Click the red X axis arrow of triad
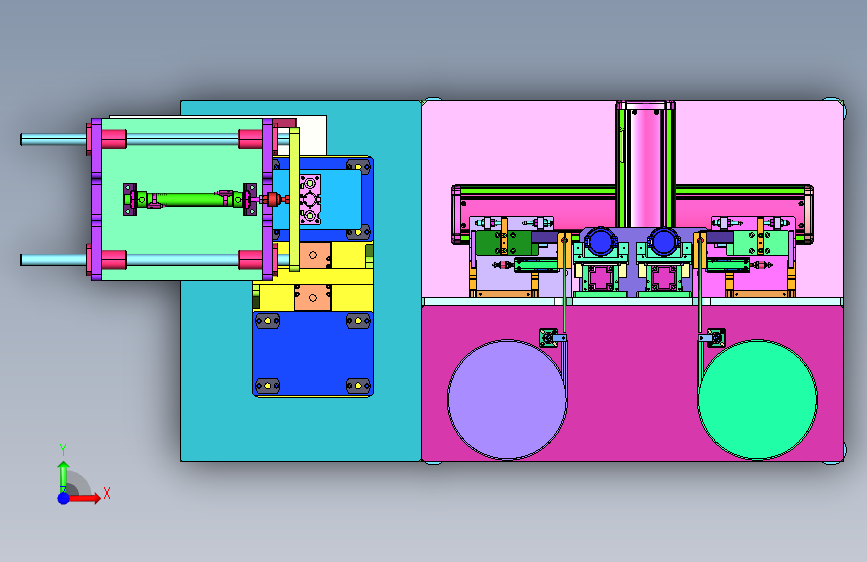The image size is (867, 562). (x=84, y=498)
